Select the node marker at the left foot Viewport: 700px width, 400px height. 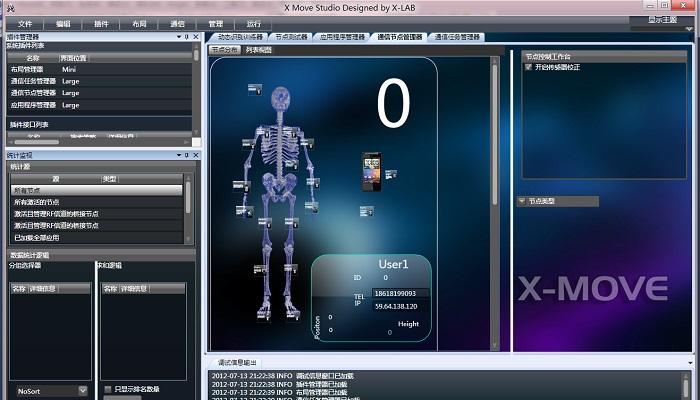click(264, 316)
